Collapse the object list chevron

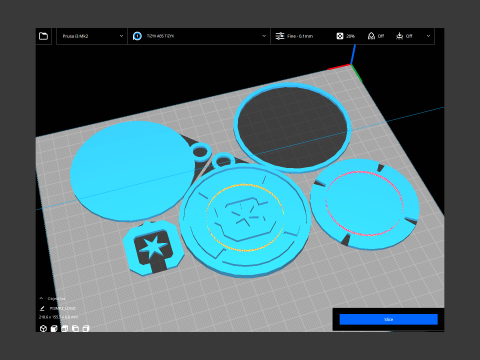41,298
